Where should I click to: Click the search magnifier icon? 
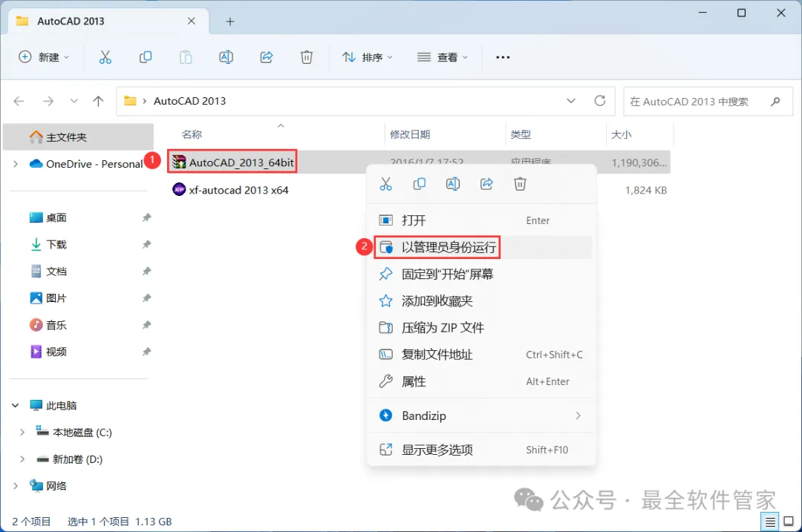[775, 101]
